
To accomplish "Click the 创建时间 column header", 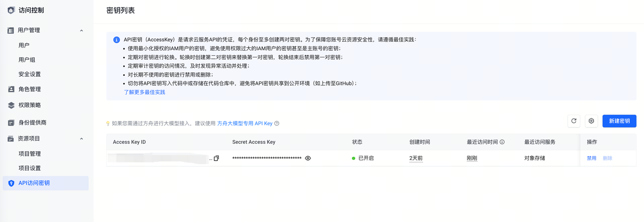I will pyautogui.click(x=420, y=142).
